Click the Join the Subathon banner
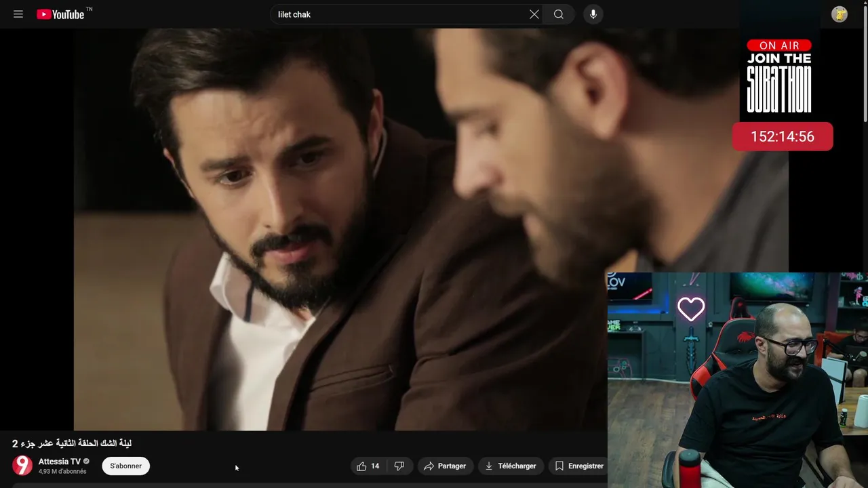Viewport: 868px width, 488px height. coord(779,75)
